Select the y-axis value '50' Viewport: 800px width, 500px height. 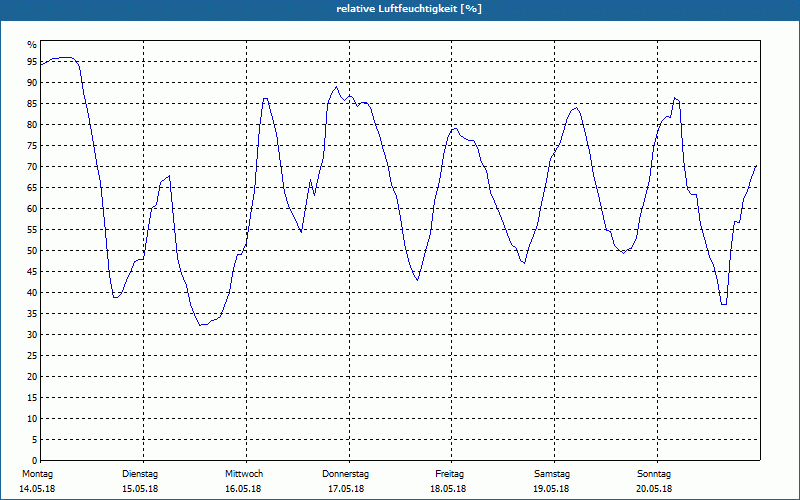pos(32,251)
